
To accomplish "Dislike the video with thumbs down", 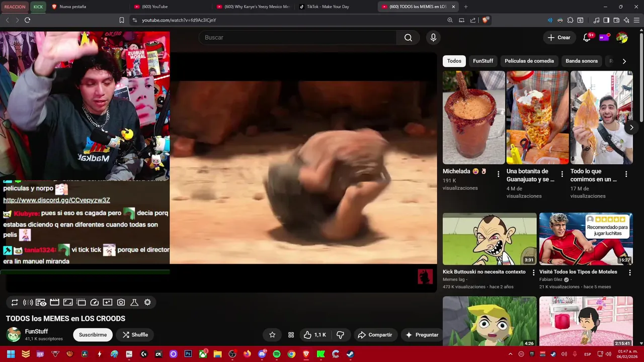I will 340,335.
